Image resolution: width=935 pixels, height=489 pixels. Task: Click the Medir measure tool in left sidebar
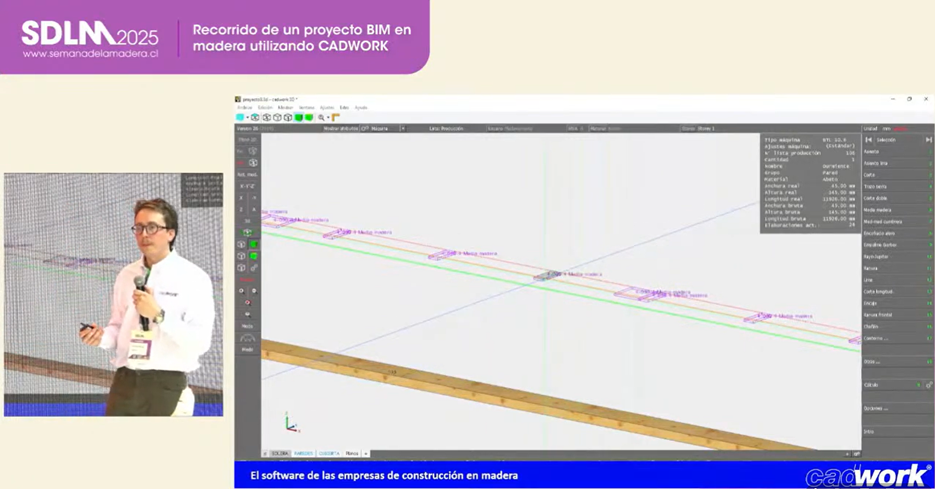tap(247, 326)
